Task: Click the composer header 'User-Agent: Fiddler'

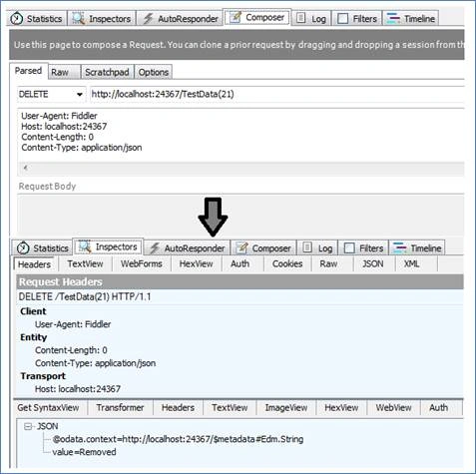Action: (59, 116)
